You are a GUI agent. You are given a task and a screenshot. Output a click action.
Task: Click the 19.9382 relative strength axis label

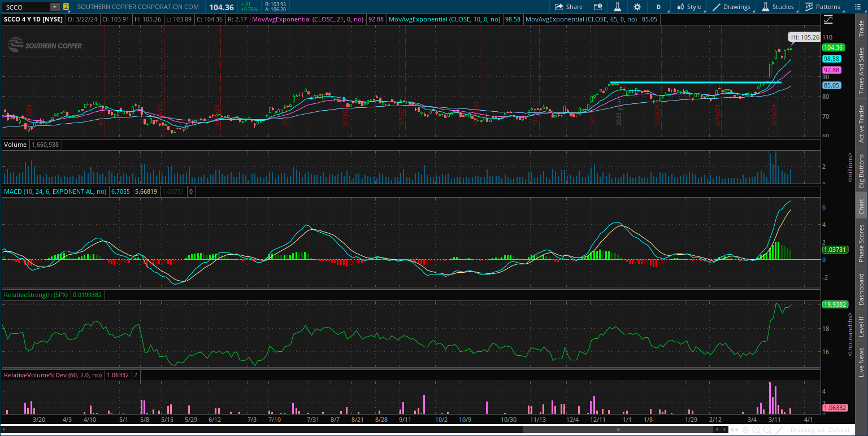click(835, 304)
